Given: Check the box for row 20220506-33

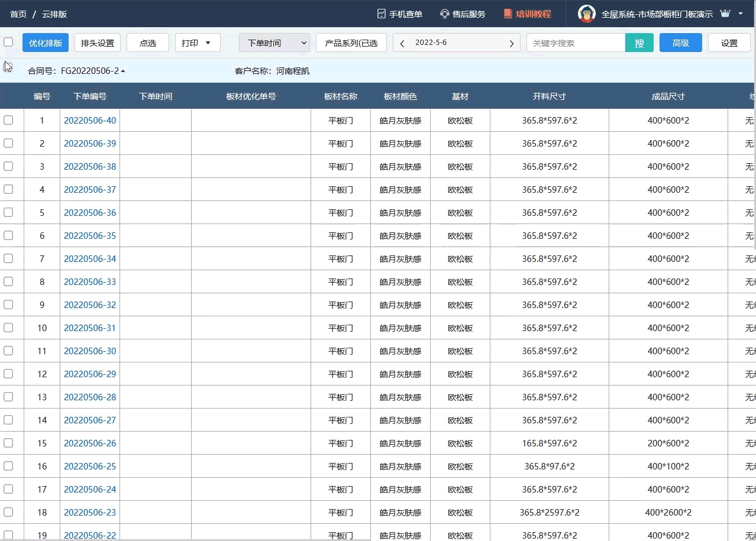Looking at the screenshot, I should pos(8,281).
